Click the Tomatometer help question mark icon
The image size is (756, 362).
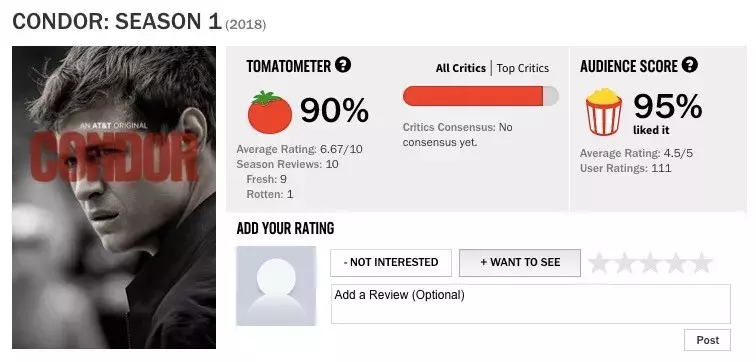(x=343, y=65)
